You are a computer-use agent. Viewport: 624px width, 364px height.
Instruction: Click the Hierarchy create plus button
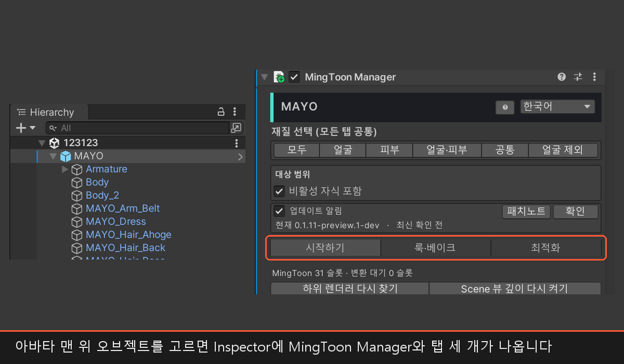(x=21, y=128)
